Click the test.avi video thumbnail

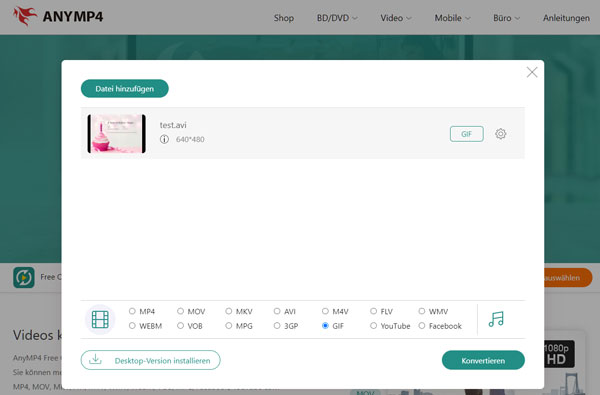click(117, 134)
